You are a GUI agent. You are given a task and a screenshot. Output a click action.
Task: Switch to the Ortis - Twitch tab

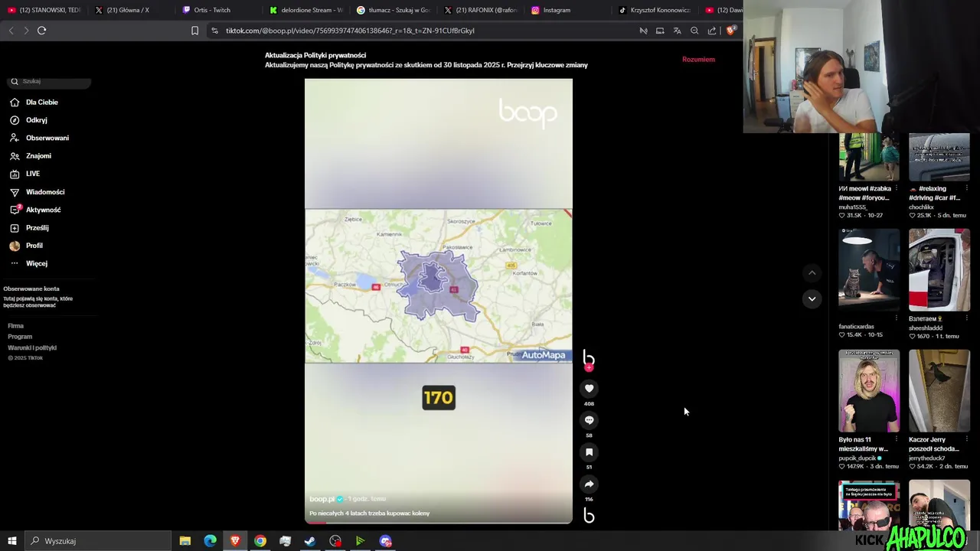point(211,10)
